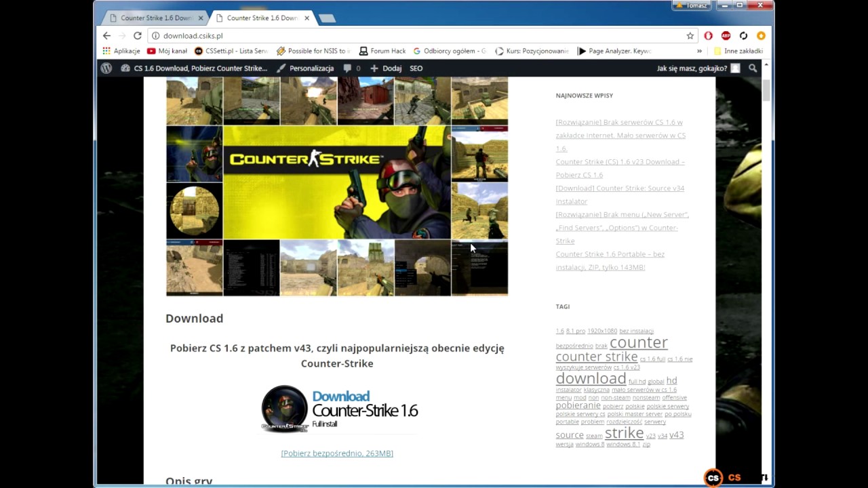Click the admin bar search magnifier
868x488 pixels.
pos(753,68)
